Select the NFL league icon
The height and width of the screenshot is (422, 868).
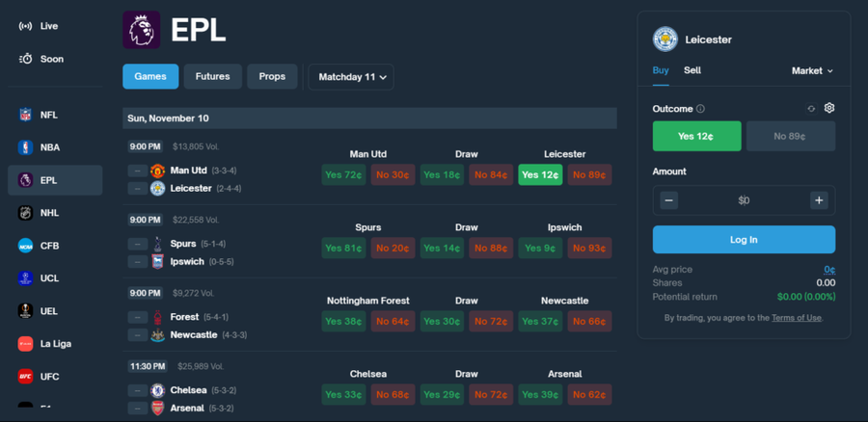[x=25, y=115]
